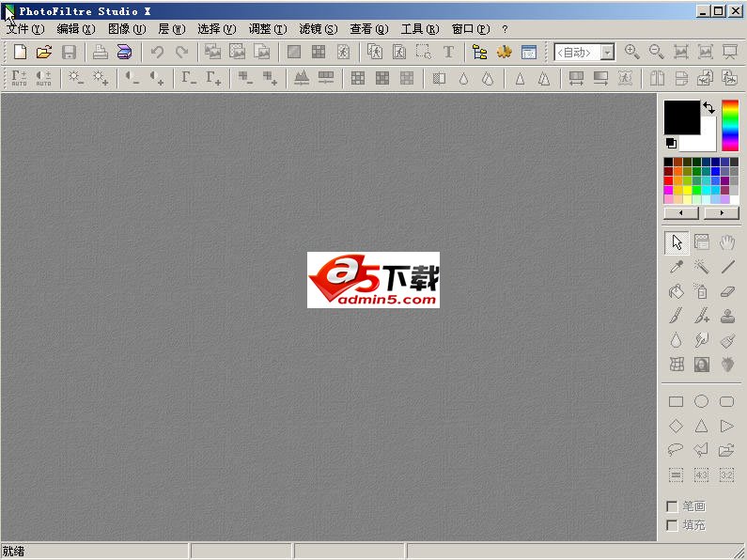Image resolution: width=747 pixels, height=560 pixels.
Task: Expand the zoom level 自动 dropdown
Action: (607, 53)
